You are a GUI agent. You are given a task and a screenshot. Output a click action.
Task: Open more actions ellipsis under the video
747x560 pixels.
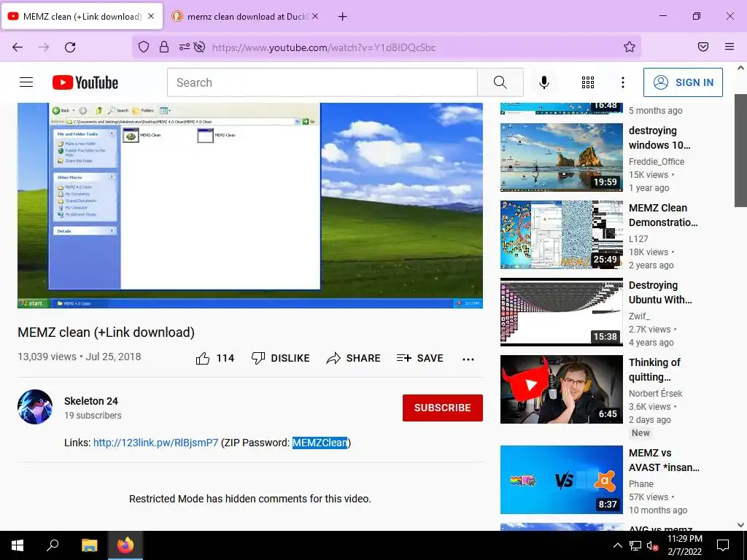468,359
